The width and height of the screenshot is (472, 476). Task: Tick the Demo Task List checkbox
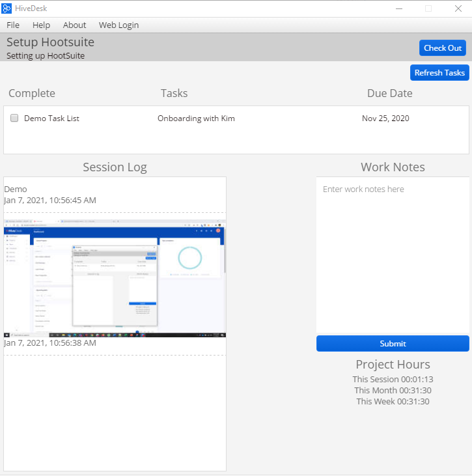(x=14, y=118)
